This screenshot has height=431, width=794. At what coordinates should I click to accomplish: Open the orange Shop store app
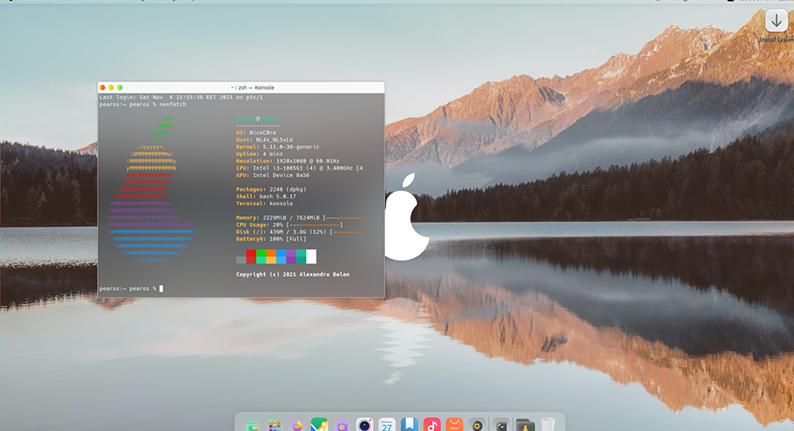455,425
